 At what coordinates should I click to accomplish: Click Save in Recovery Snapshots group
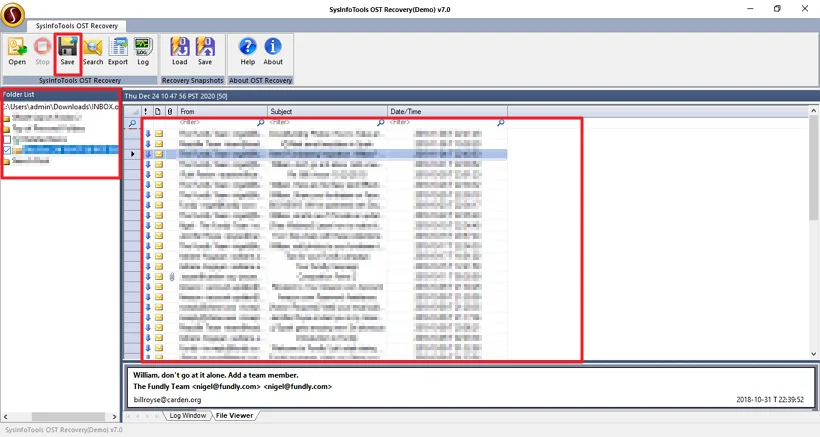tap(205, 50)
